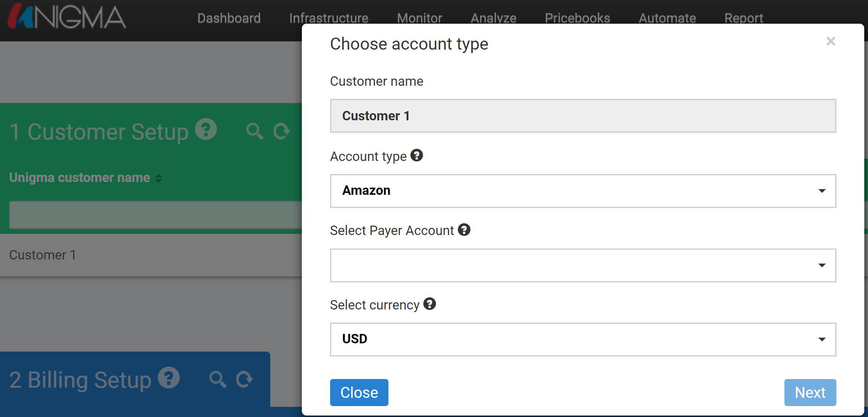
Task: Click the blue Close button
Action: [x=359, y=392]
